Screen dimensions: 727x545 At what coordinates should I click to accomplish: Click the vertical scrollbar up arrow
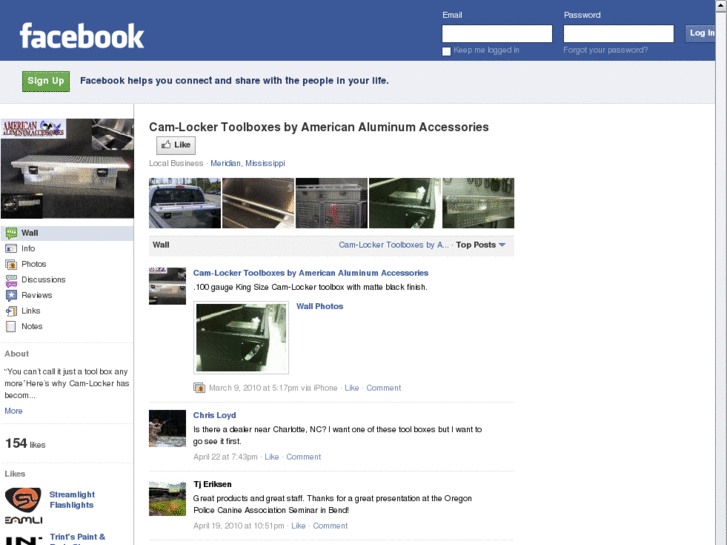721,6
